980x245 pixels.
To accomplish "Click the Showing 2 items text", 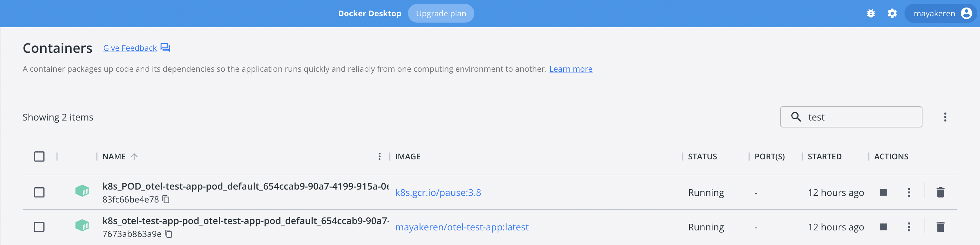I will pos(58,117).
